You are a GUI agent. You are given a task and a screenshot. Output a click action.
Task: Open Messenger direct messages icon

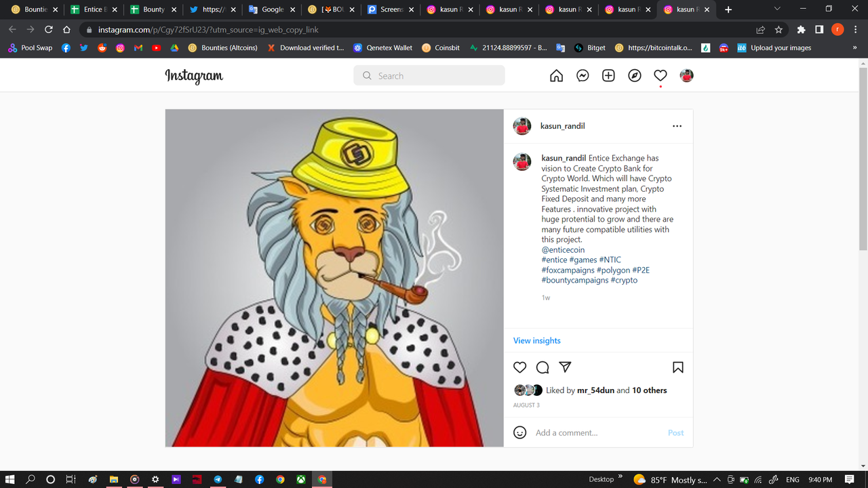[x=583, y=75]
